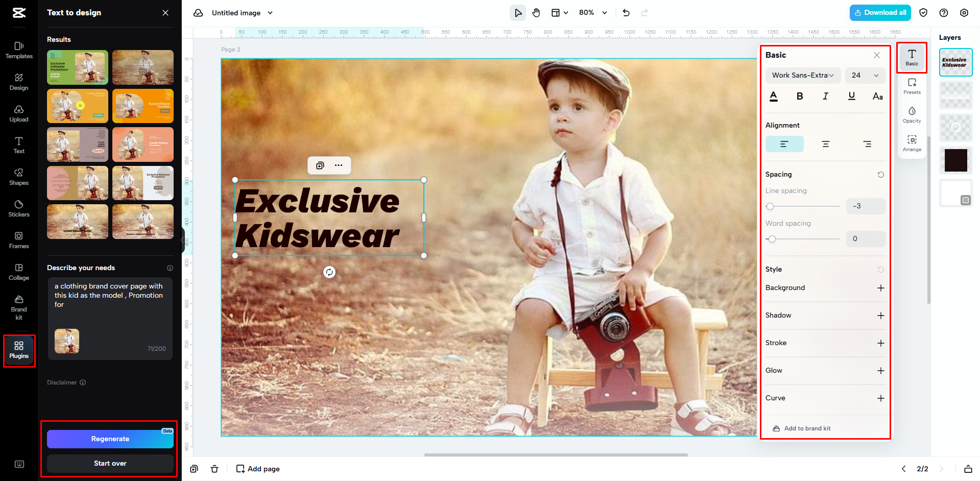Image resolution: width=980 pixels, height=481 pixels.
Task: Click the Regenerate button
Action: (110, 438)
